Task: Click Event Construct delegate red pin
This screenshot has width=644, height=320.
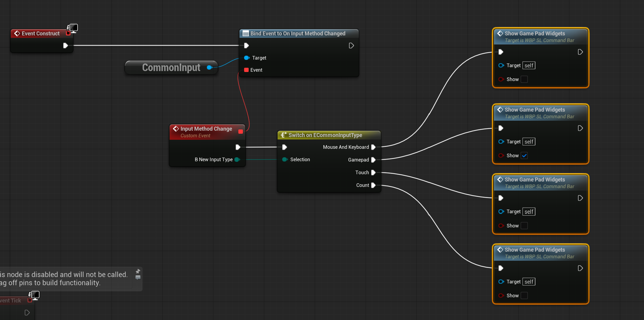Action: tap(68, 33)
